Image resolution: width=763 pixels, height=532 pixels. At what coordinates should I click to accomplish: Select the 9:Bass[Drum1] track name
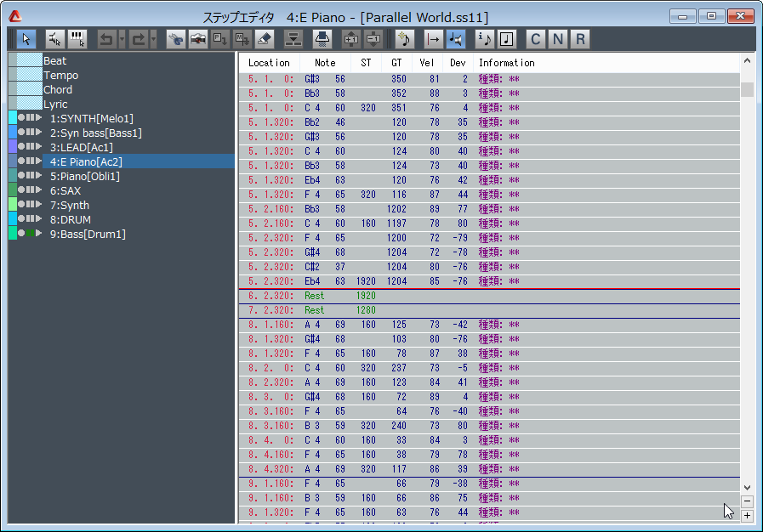[x=88, y=234]
